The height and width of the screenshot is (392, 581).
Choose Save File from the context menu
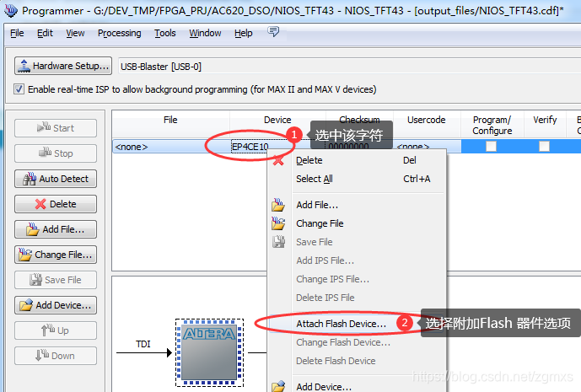pyautogui.click(x=357, y=242)
